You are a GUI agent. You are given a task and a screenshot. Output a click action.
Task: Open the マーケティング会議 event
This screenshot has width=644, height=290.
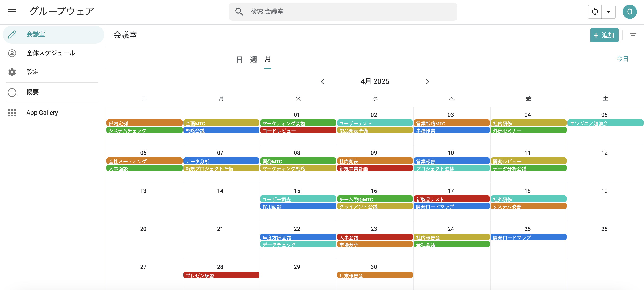[x=298, y=123]
